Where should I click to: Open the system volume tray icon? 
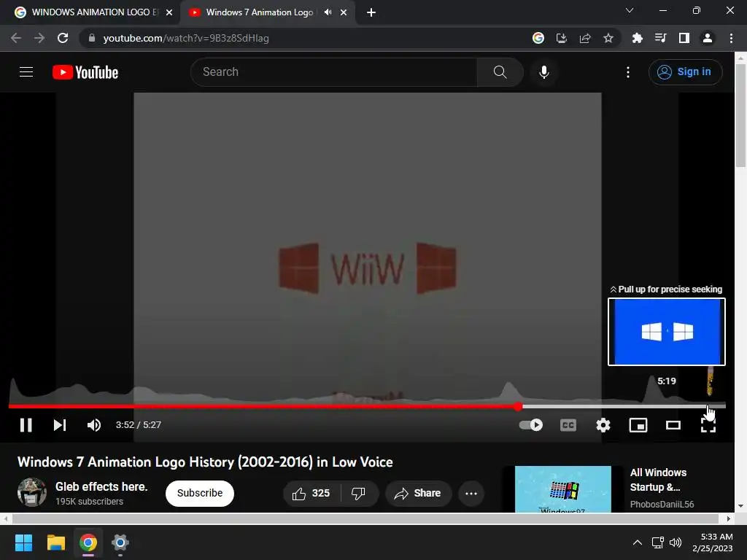pyautogui.click(x=675, y=542)
